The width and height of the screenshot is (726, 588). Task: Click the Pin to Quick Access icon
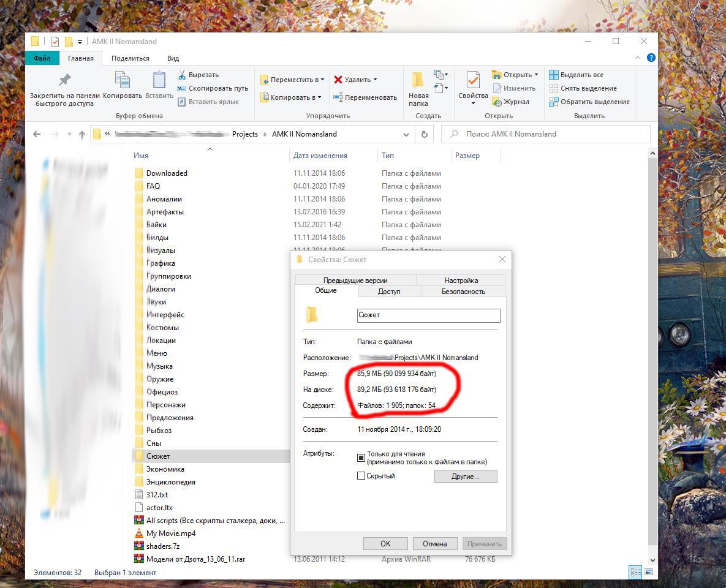(x=64, y=80)
